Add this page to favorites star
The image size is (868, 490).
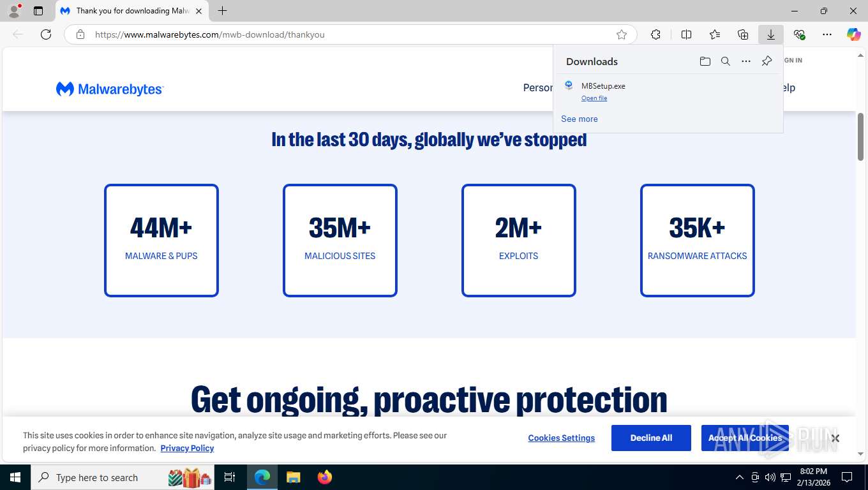[x=622, y=34]
